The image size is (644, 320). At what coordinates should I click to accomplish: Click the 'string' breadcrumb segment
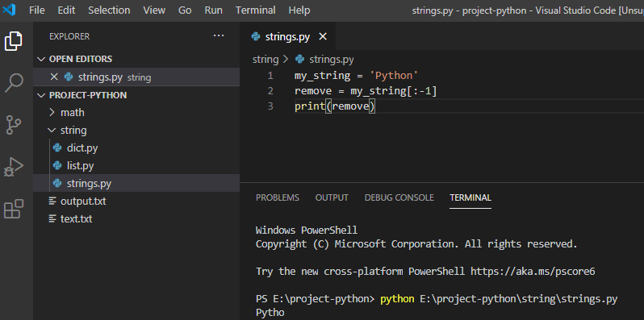pos(266,60)
